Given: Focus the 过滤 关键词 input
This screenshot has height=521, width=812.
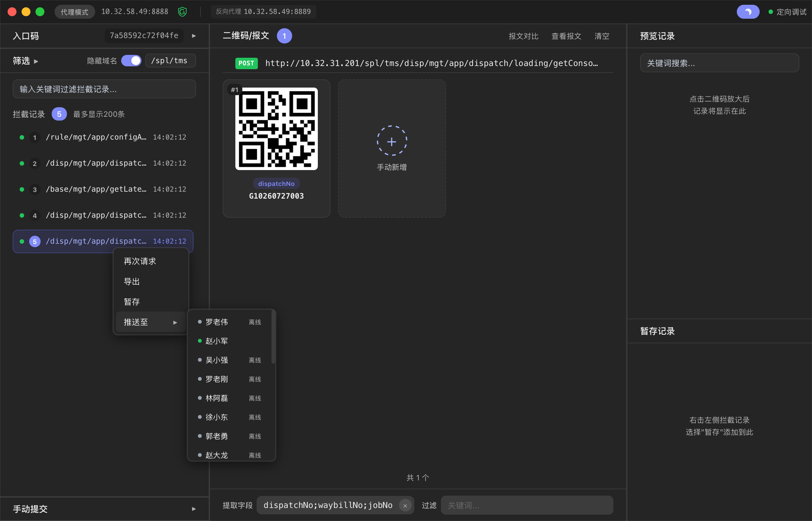Looking at the screenshot, I should pyautogui.click(x=527, y=505).
